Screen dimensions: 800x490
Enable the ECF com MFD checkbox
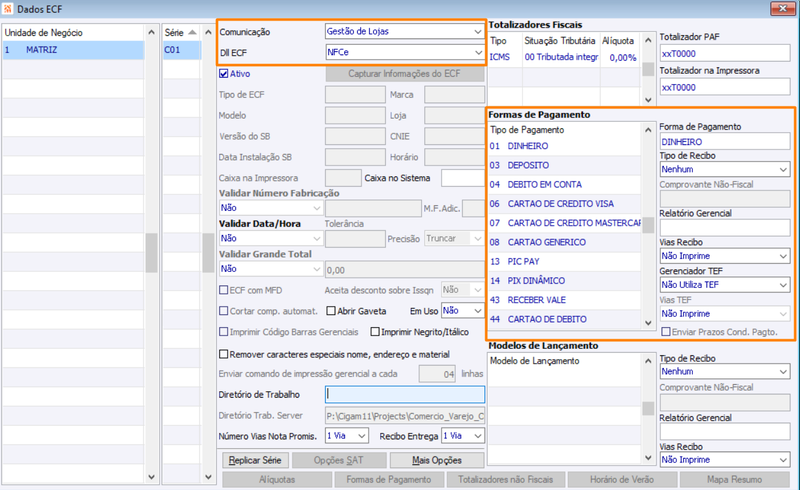coord(223,290)
